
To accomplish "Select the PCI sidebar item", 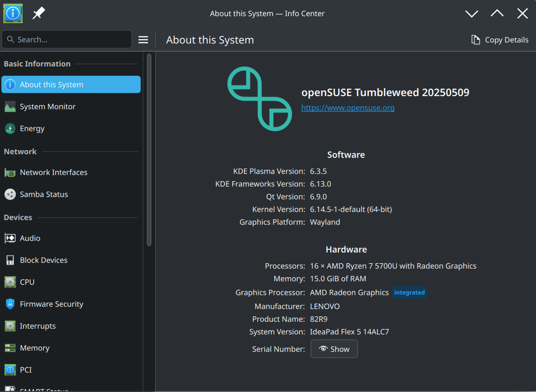I will [71, 370].
